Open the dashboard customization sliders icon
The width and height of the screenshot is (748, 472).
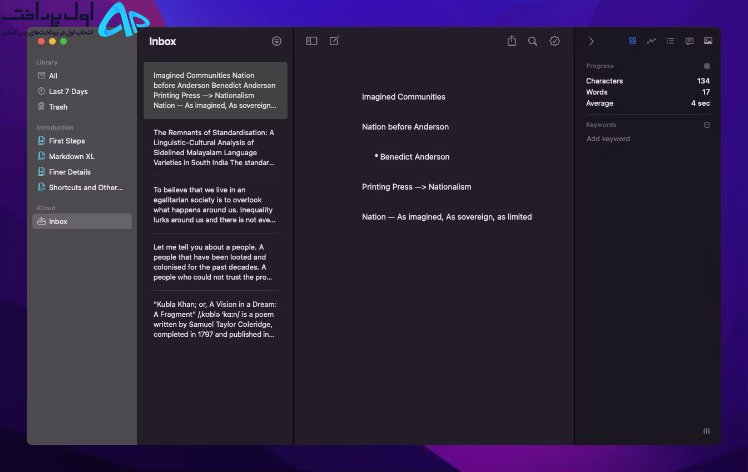[x=706, y=431]
